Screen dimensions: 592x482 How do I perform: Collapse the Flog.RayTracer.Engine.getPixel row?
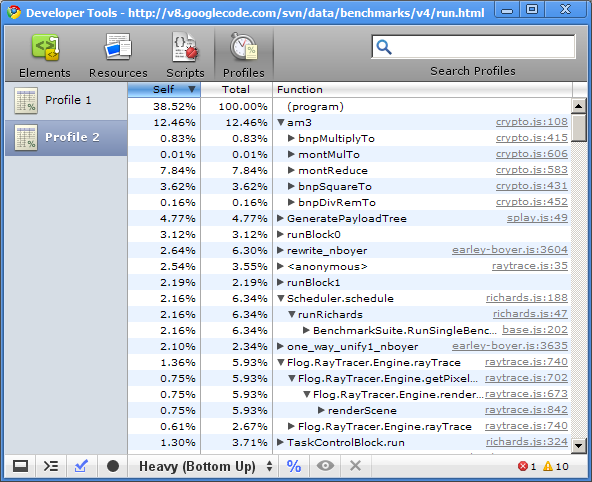pos(291,378)
